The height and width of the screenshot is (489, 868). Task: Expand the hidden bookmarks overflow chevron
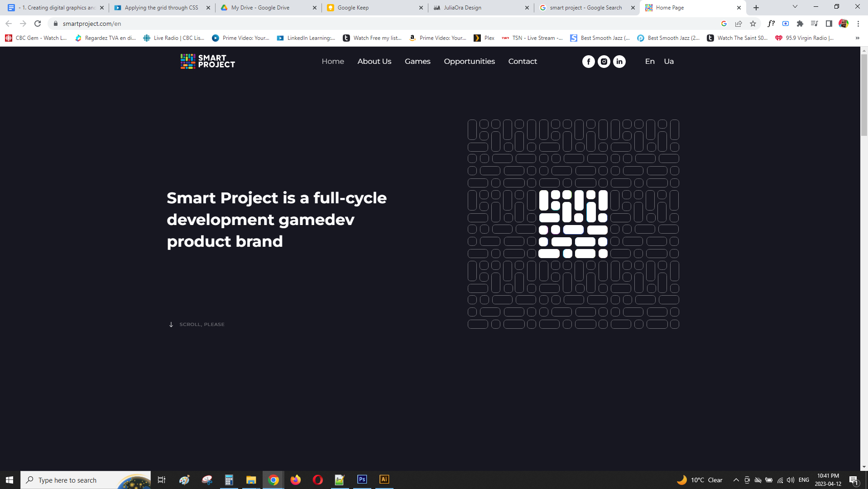[x=857, y=38]
